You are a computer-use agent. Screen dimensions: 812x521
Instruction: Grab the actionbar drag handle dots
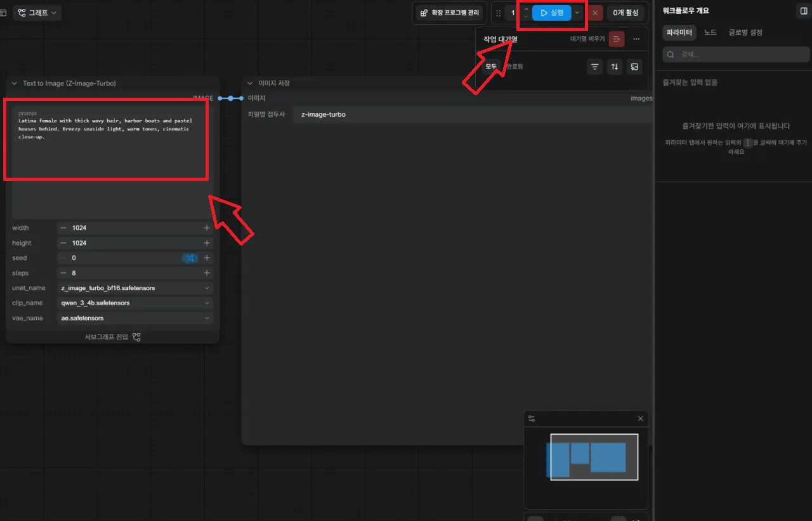(498, 13)
